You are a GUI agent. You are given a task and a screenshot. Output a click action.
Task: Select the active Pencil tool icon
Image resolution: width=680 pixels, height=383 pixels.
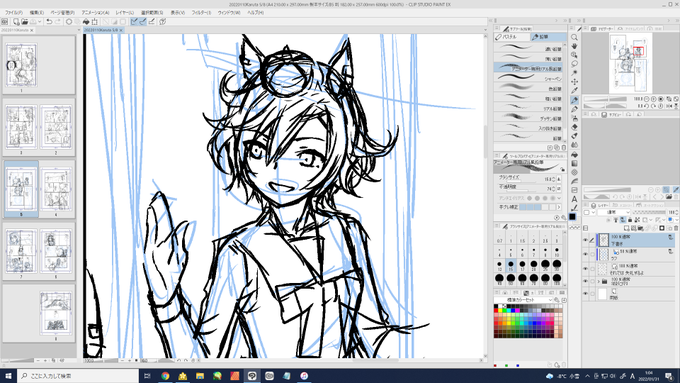[x=574, y=100]
